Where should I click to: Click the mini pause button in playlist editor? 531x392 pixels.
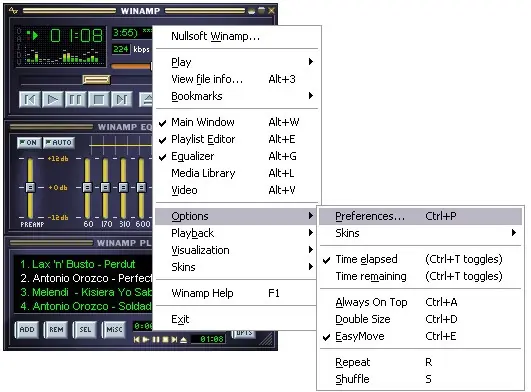pos(156,339)
